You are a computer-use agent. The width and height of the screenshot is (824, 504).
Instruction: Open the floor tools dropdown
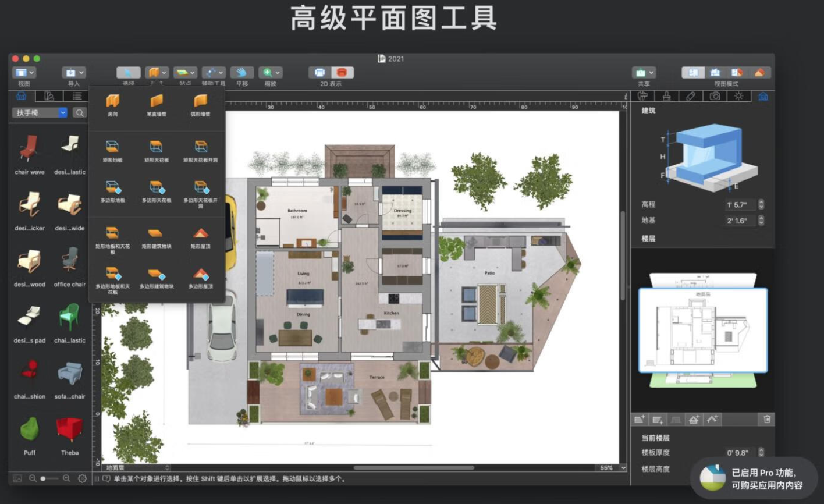click(x=185, y=72)
